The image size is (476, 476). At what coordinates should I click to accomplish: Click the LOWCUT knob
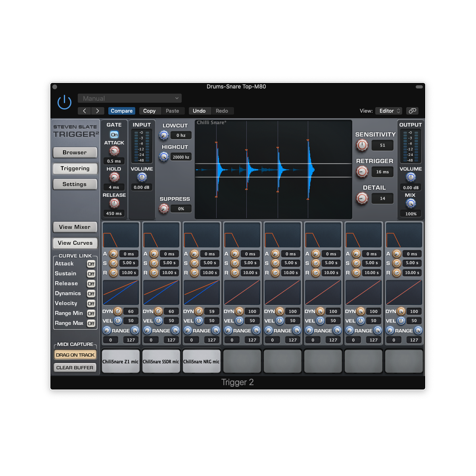(x=164, y=135)
